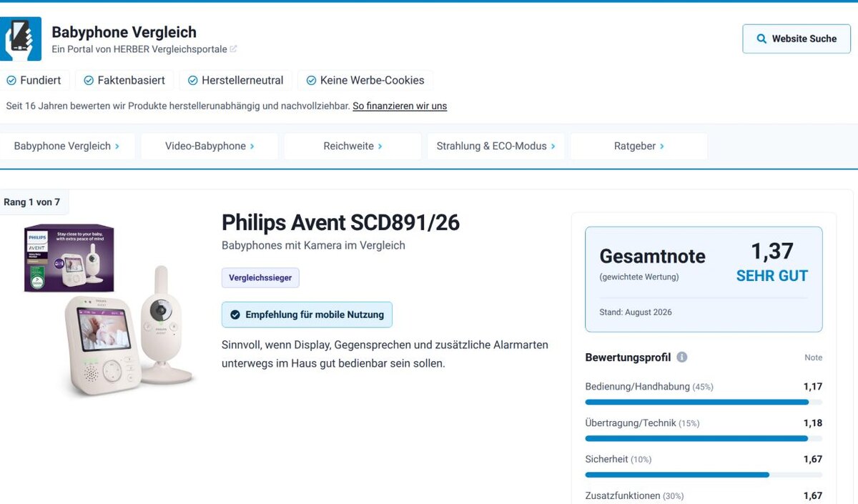Click the Bedienung/Handhabung rating bar
Image resolution: width=858 pixels, height=504 pixels.
(704, 402)
